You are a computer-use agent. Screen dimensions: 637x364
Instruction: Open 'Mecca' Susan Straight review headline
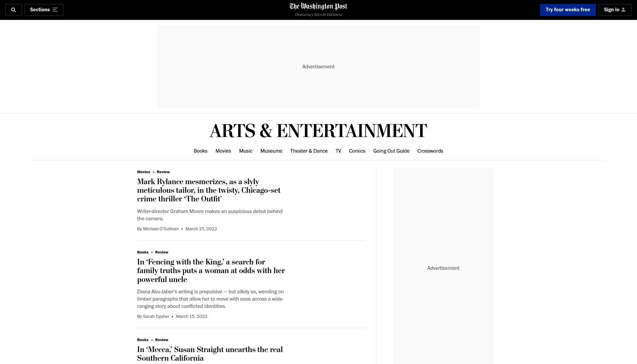tap(210, 354)
